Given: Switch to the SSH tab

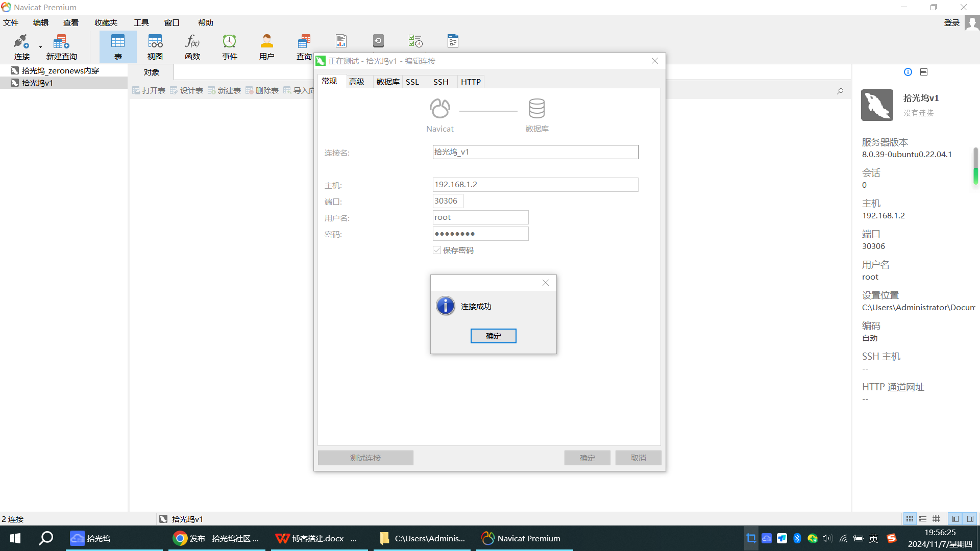Looking at the screenshot, I should [440, 82].
